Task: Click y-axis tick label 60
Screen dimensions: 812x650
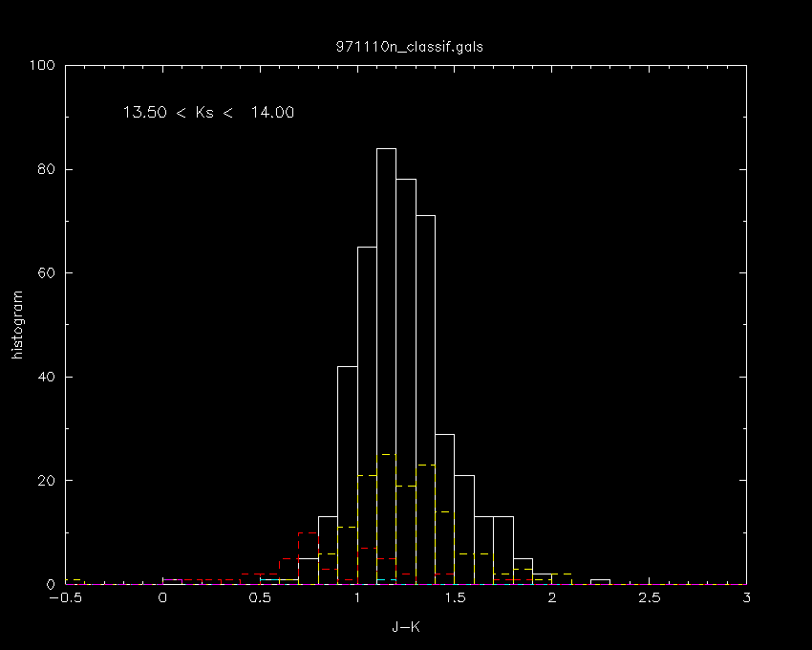Action: click(47, 273)
